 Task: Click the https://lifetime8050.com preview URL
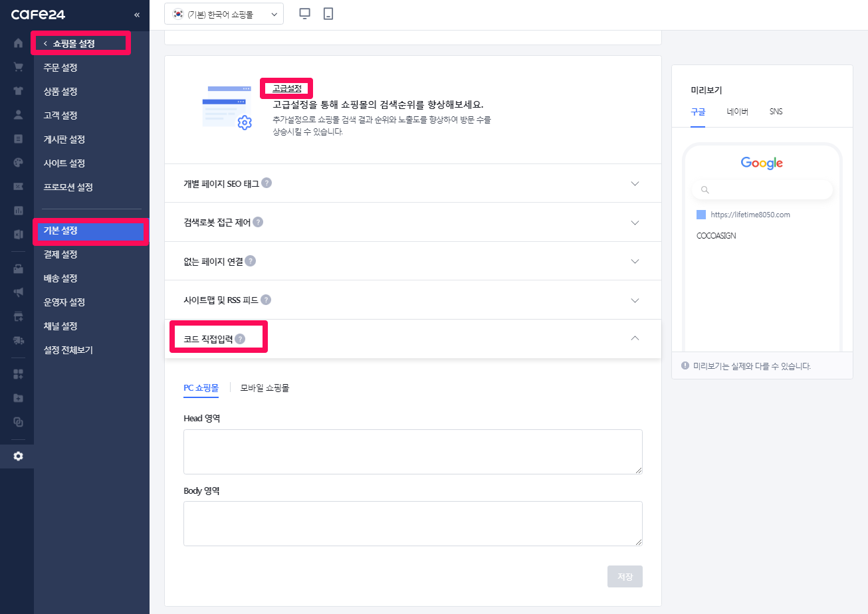tap(750, 215)
